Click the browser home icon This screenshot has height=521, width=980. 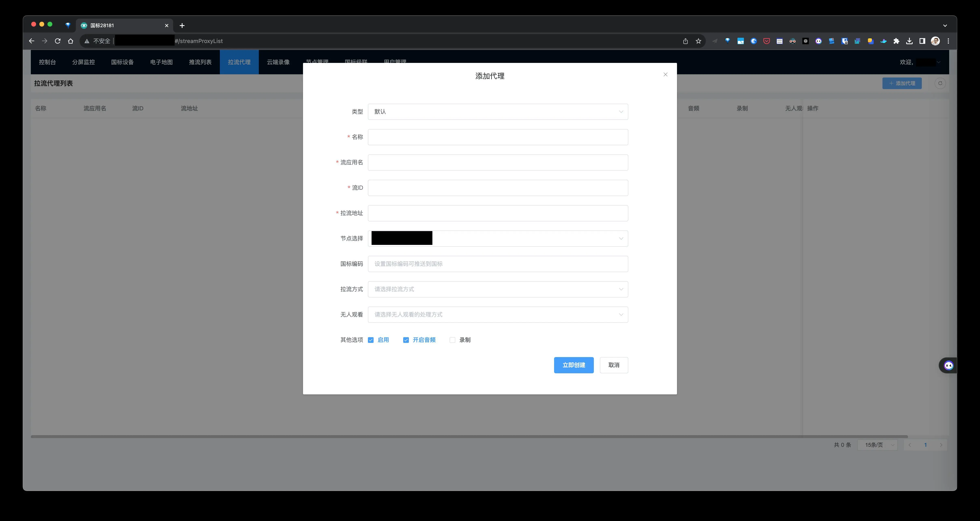70,41
